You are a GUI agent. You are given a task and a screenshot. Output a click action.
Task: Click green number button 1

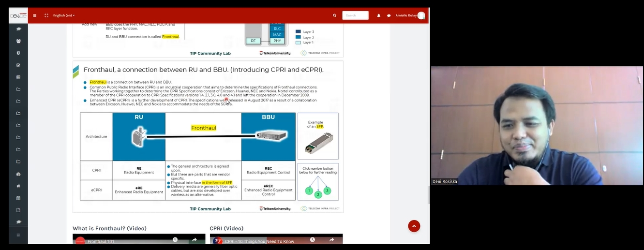click(309, 191)
